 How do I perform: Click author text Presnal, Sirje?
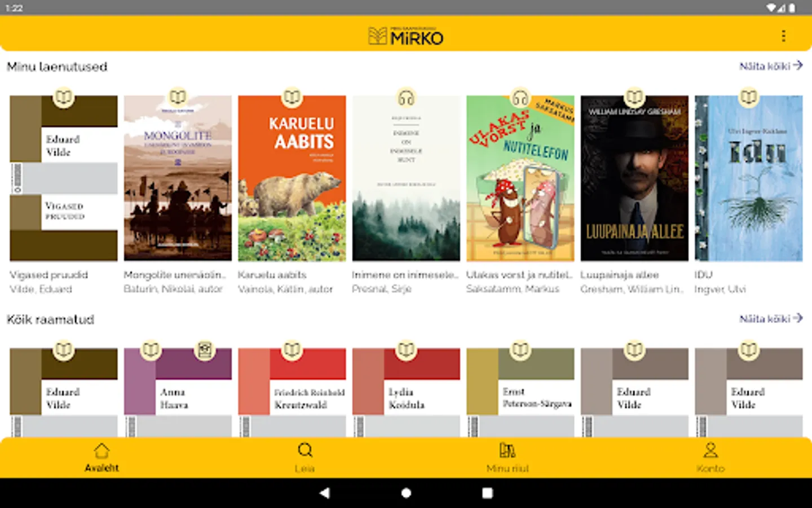click(x=382, y=289)
